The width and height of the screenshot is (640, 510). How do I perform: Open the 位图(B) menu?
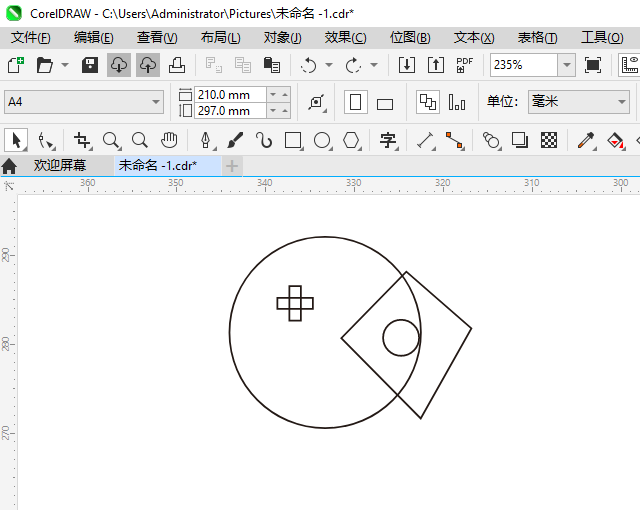point(410,38)
